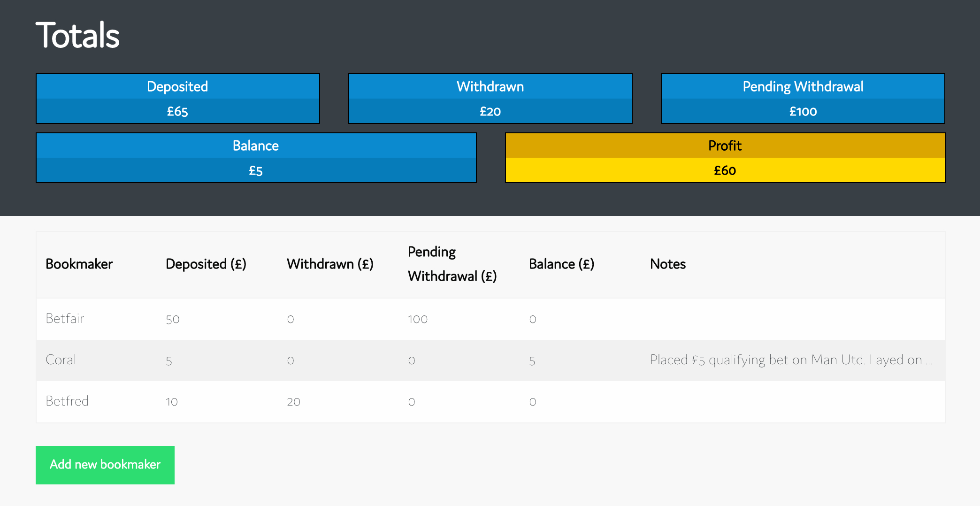This screenshot has width=980, height=506.
Task: Select the Pending Withdrawal label in totals card
Action: (x=803, y=86)
